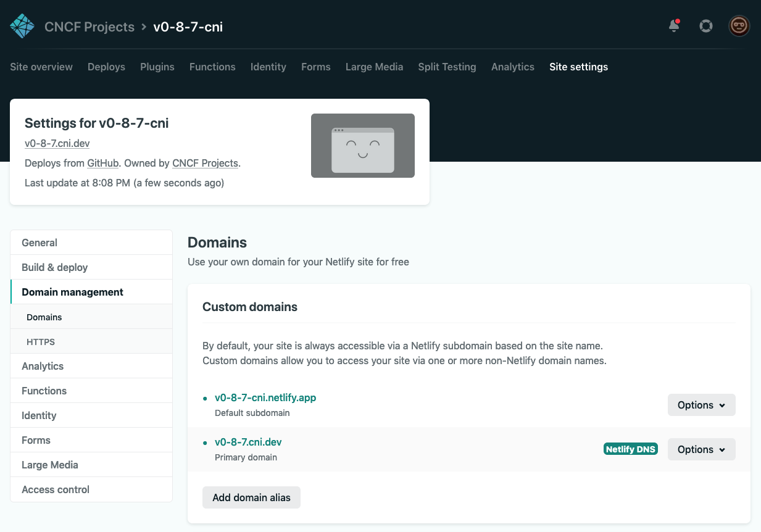Click the Default subdomain label
Screen dimensions: 761x532
click(252, 413)
